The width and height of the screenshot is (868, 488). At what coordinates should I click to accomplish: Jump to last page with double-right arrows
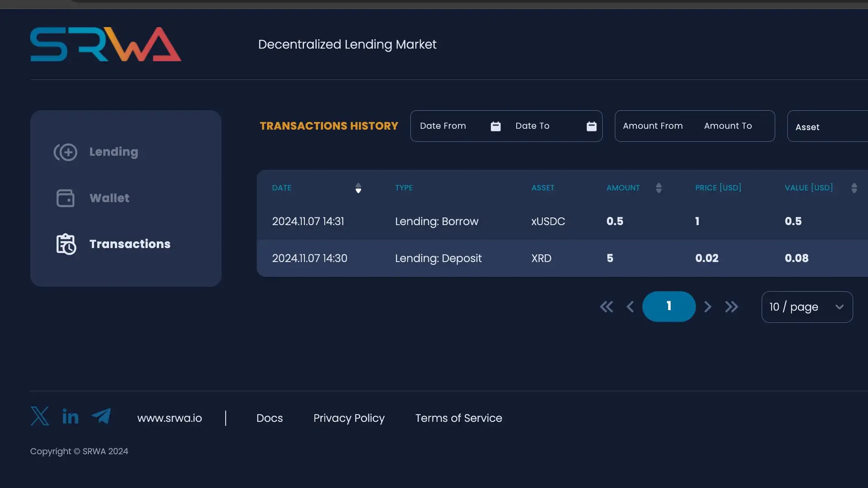(731, 307)
